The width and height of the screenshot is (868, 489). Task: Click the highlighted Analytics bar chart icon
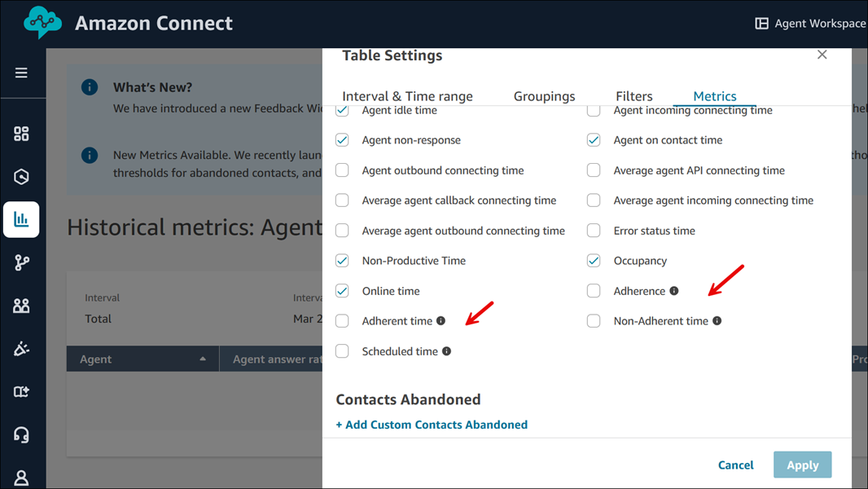click(21, 219)
